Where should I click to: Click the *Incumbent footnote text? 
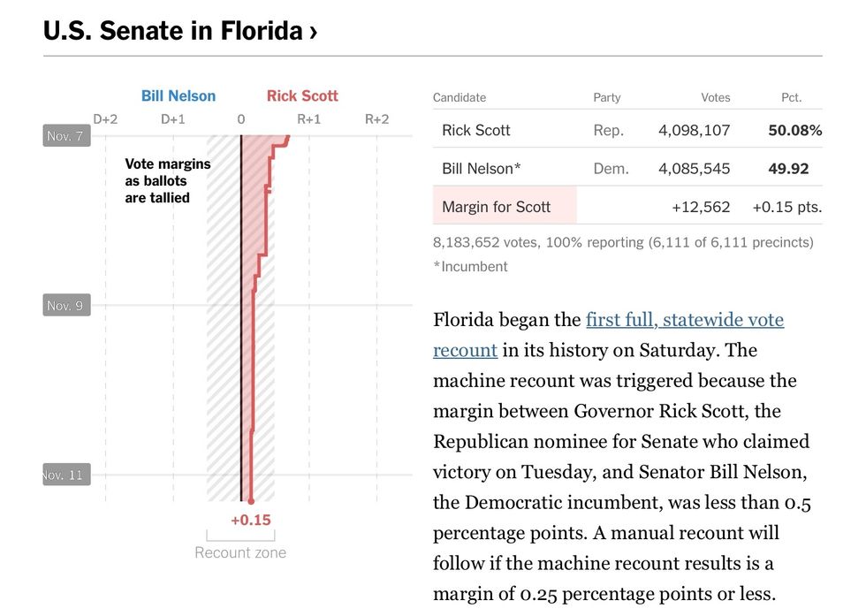(471, 266)
